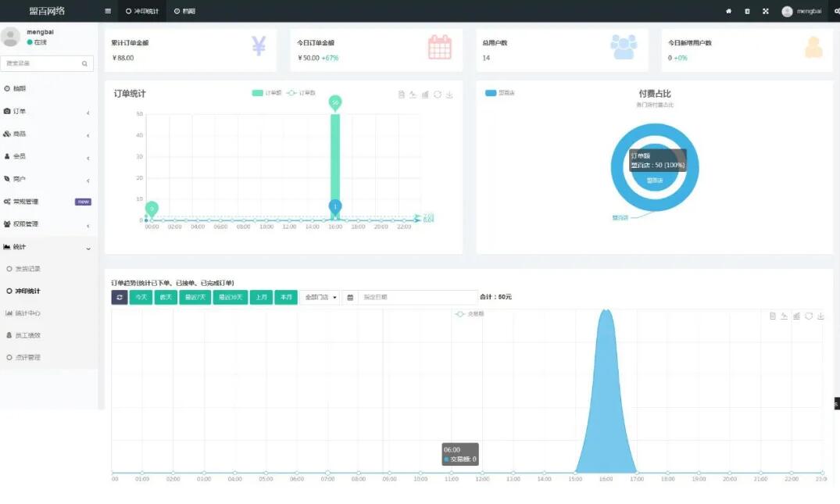Toggle the 订单数 legend series in 订单统计
This screenshot has height=504, width=840.
click(x=302, y=93)
